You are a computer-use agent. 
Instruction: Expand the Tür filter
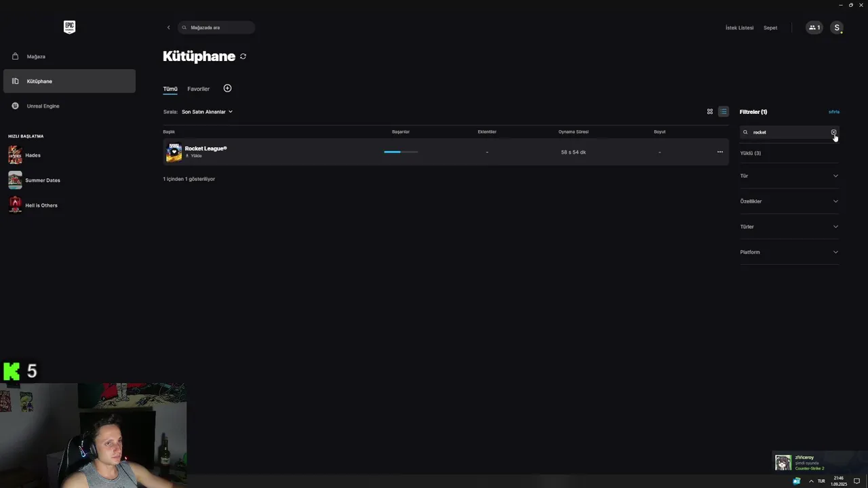pos(789,176)
